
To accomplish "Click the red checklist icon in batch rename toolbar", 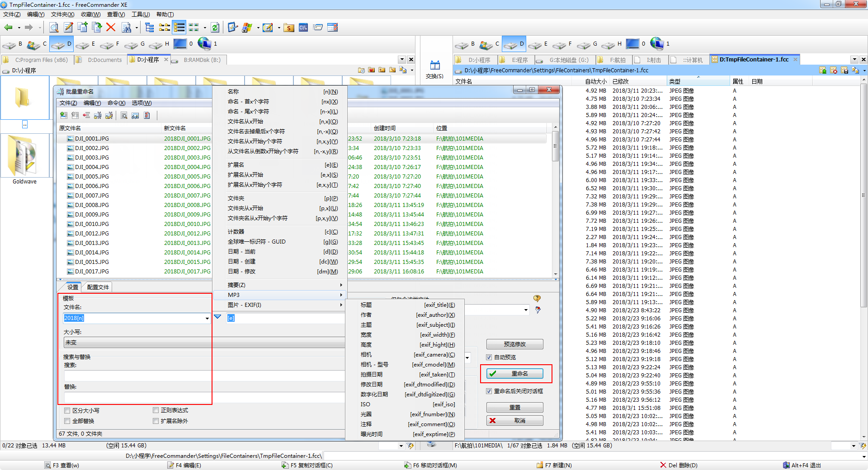I will click(x=147, y=116).
